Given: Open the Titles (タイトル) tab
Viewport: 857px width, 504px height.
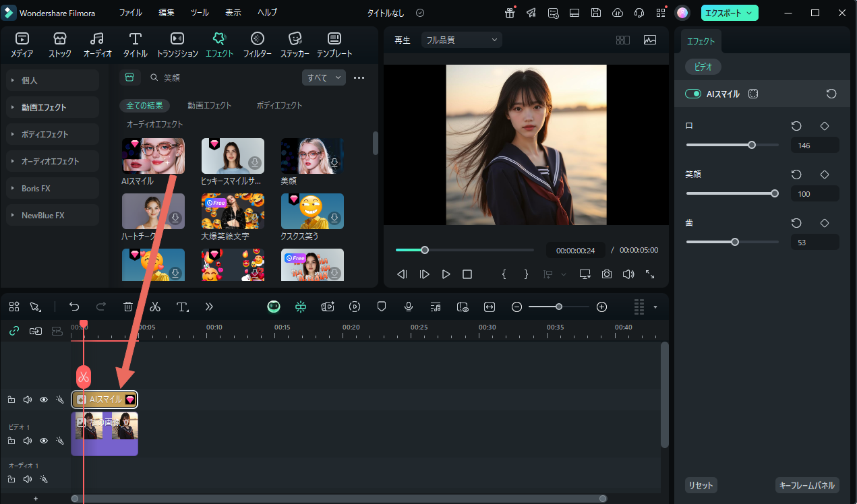Looking at the screenshot, I should [x=136, y=44].
